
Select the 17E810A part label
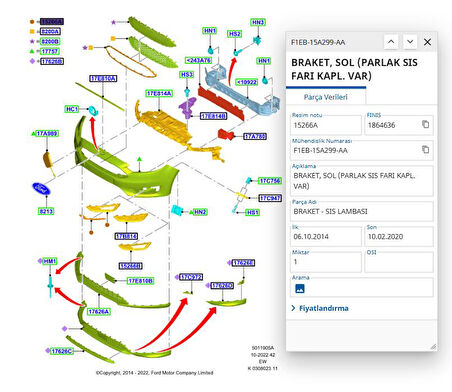(x=103, y=78)
